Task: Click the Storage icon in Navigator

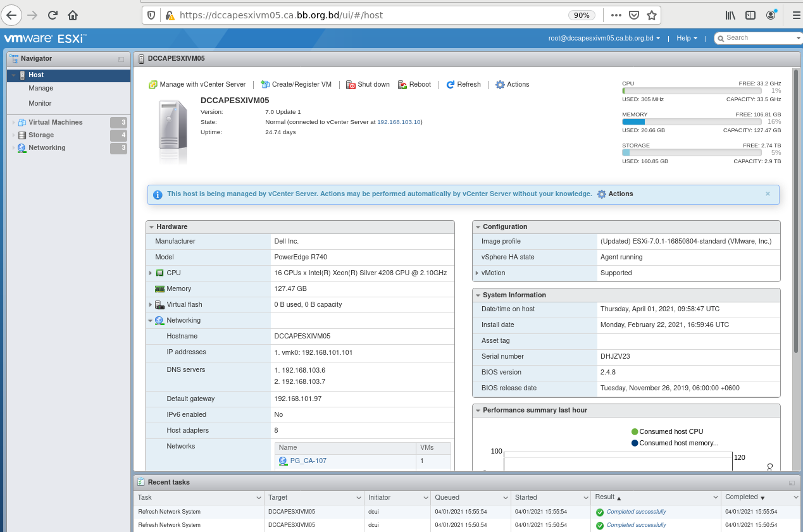Action: 22,135
